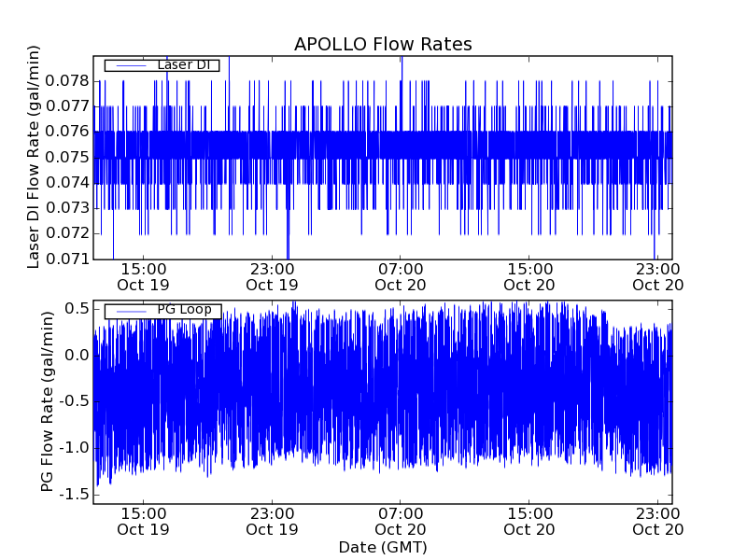Click '07:00 Oct 20' under the PG Loop plot

[x=401, y=522]
